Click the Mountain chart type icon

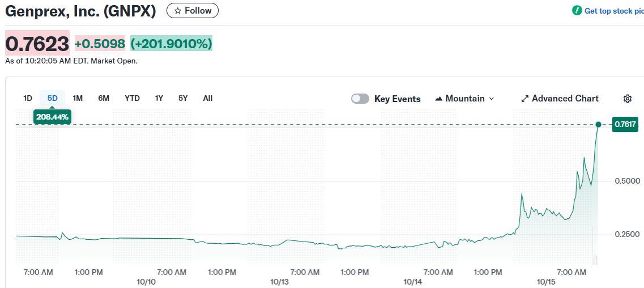(x=438, y=99)
